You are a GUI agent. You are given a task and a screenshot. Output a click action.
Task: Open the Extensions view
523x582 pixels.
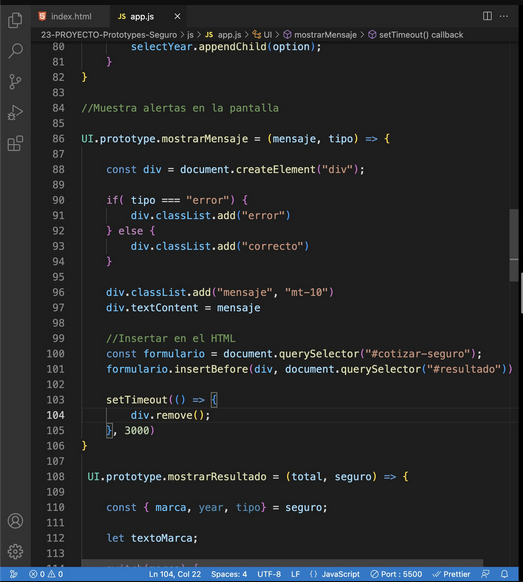pyautogui.click(x=15, y=143)
